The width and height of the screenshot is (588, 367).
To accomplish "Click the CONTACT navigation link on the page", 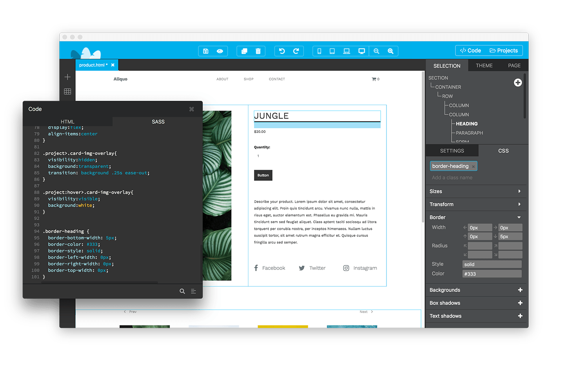I will tap(277, 79).
